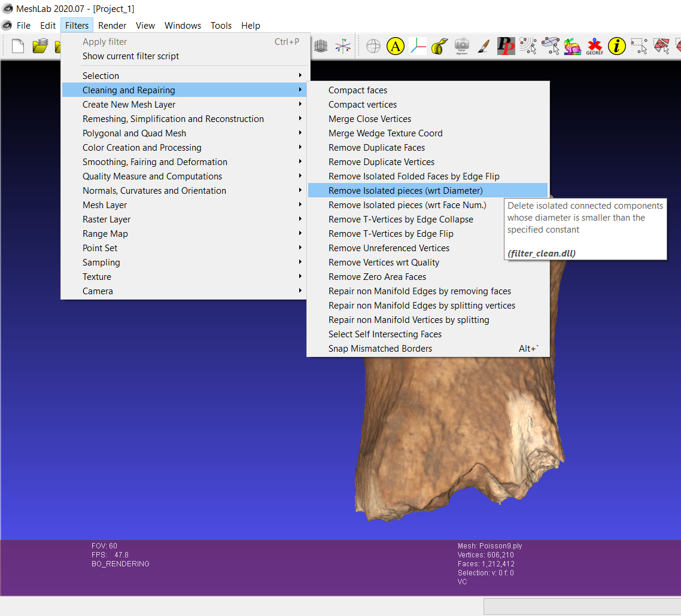
Task: Expand Remeshing, Simplification and Reconstruction submenu
Action: [x=184, y=118]
